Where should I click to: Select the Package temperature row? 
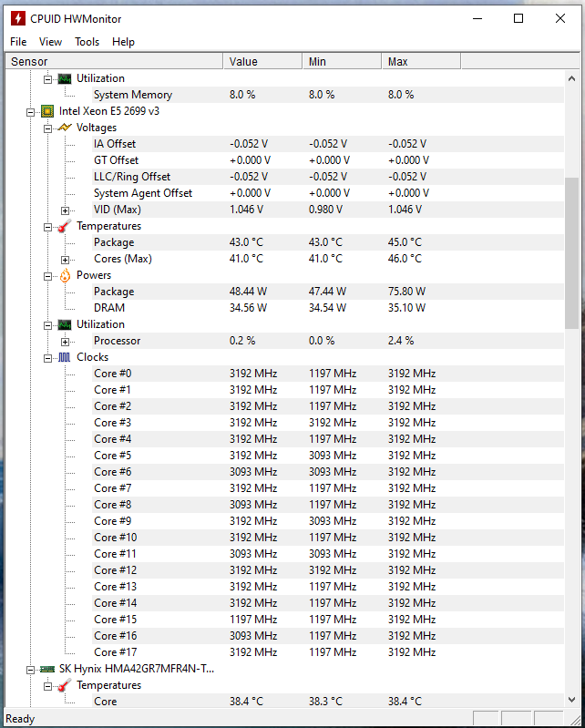click(x=328, y=242)
